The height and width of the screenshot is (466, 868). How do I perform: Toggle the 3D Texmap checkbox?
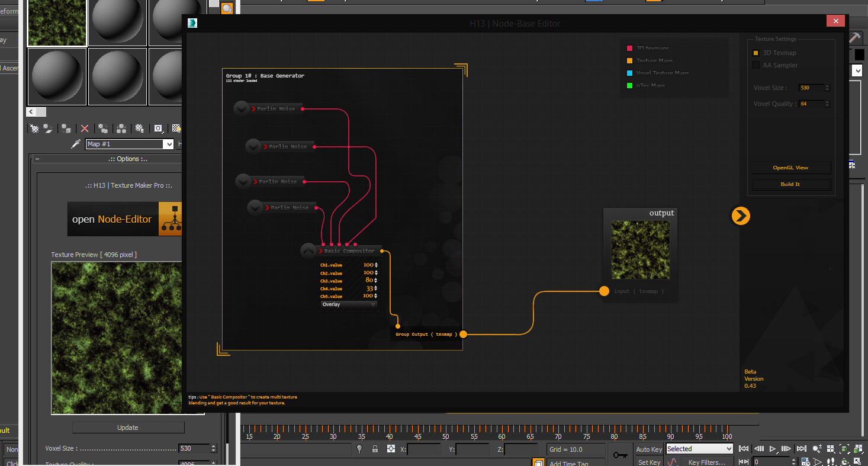coord(756,53)
